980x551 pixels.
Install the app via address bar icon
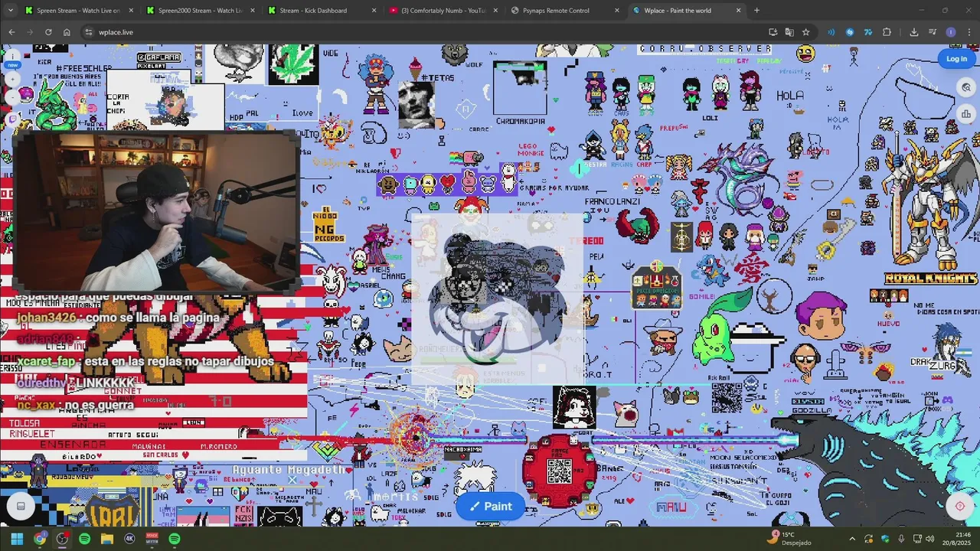[x=773, y=32]
